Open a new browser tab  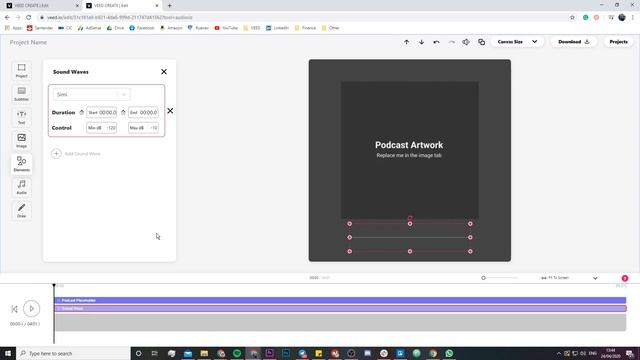(169, 6)
